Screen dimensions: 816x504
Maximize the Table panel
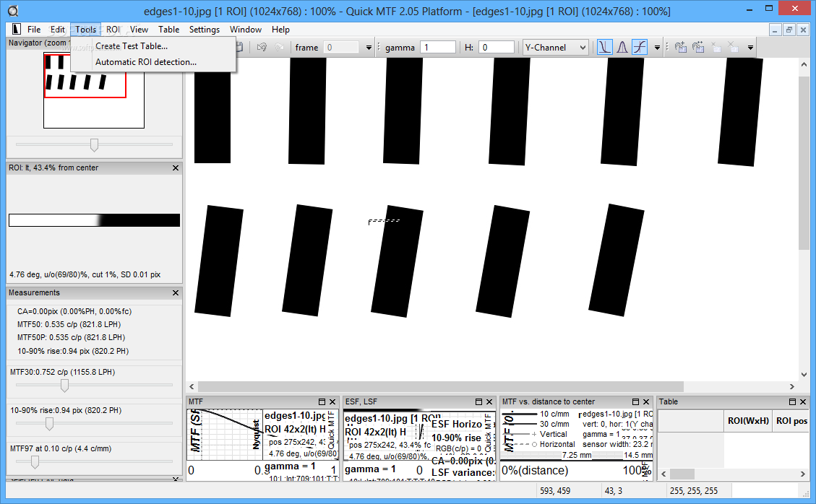(792, 402)
